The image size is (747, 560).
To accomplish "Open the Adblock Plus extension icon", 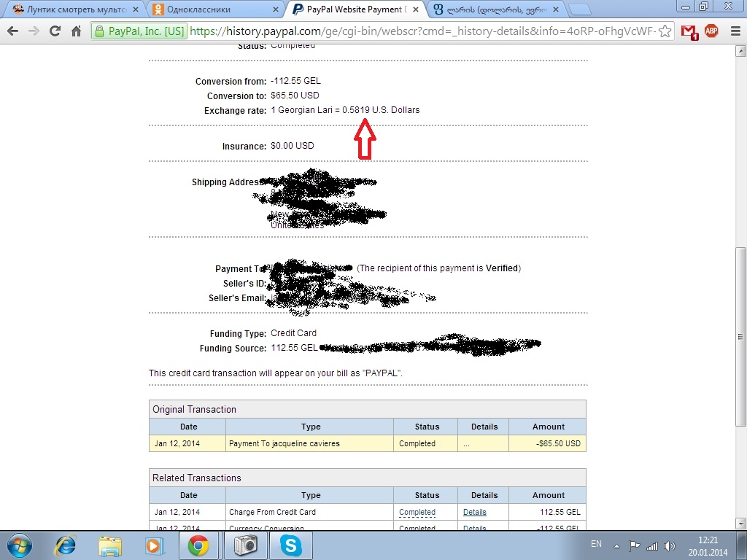I will 711,31.
